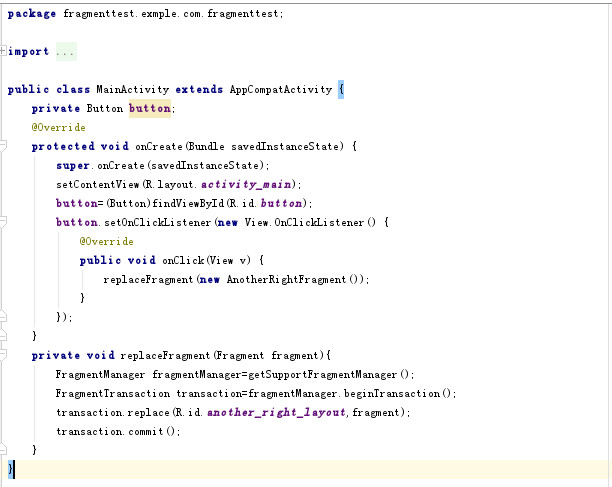Expand the folded import block plus marker
Viewport: 612px width, 487px height.
[x=2, y=50]
